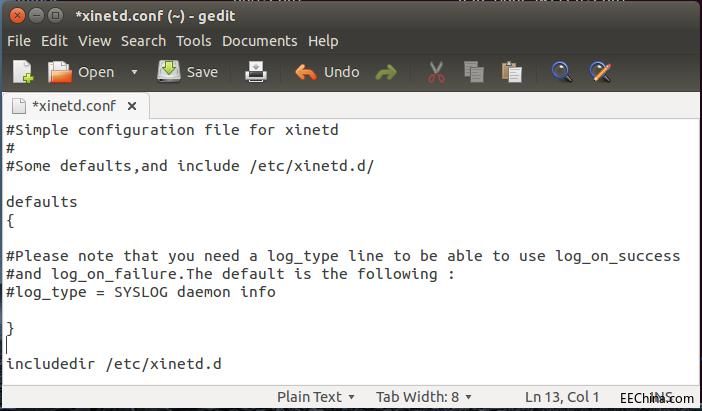Open the Search menu

[143, 41]
